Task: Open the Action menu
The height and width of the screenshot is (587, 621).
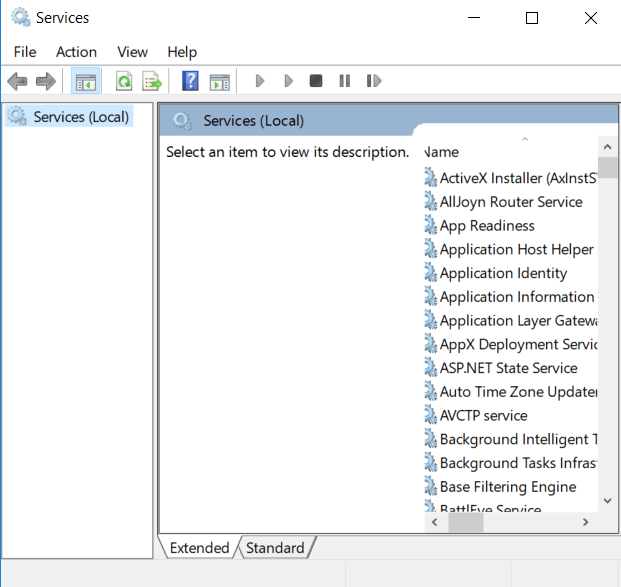Action: point(76,52)
